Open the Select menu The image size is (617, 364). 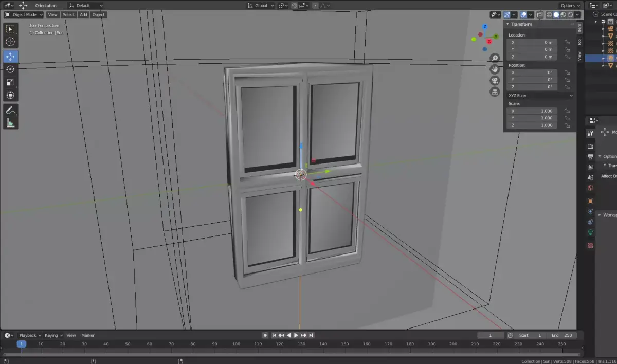click(x=69, y=15)
